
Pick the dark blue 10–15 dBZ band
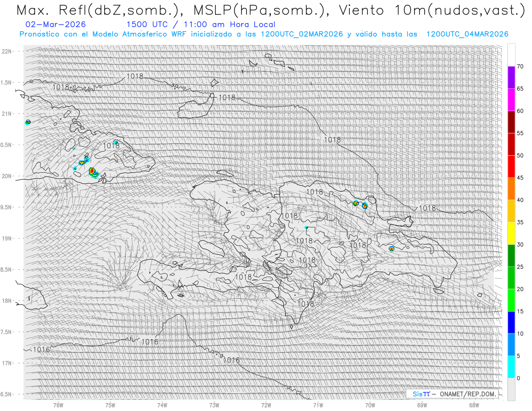click(511, 322)
